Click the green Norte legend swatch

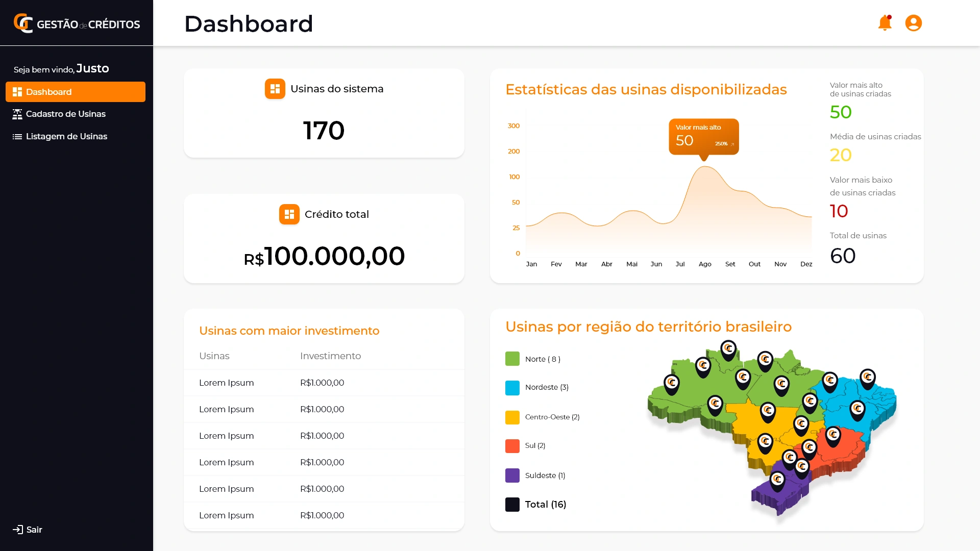pyautogui.click(x=512, y=359)
